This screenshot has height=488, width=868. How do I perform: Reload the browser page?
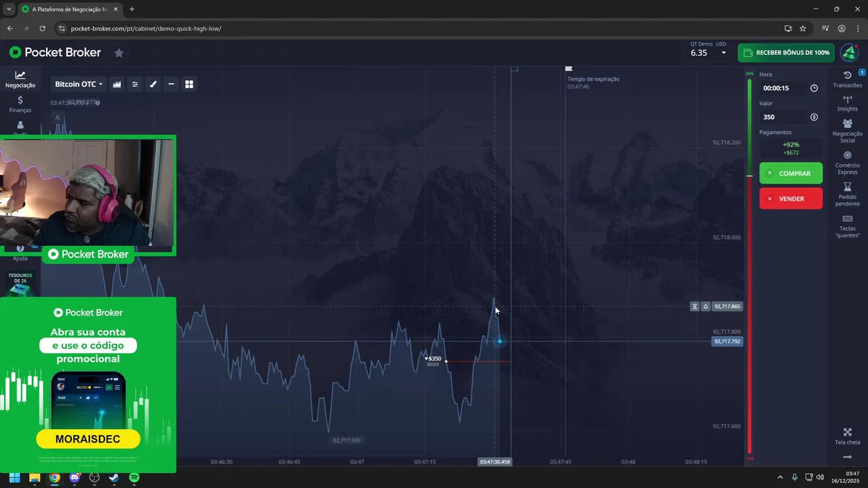click(42, 28)
